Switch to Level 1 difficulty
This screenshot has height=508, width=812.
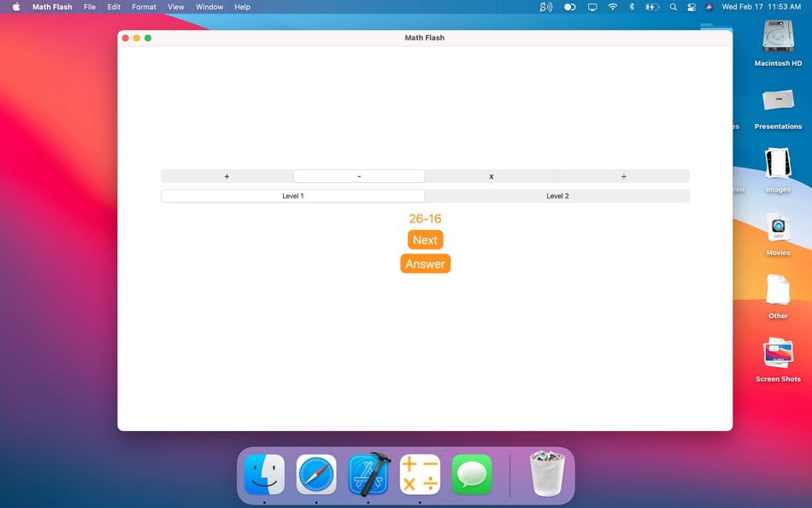[x=292, y=196]
